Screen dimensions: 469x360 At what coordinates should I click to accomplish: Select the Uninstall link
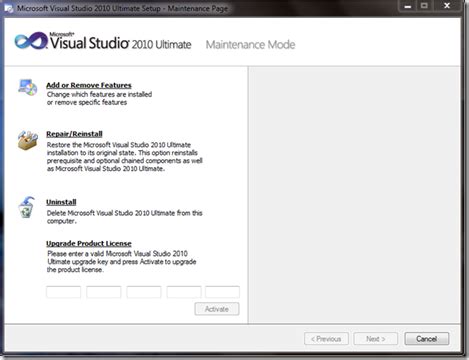point(61,202)
